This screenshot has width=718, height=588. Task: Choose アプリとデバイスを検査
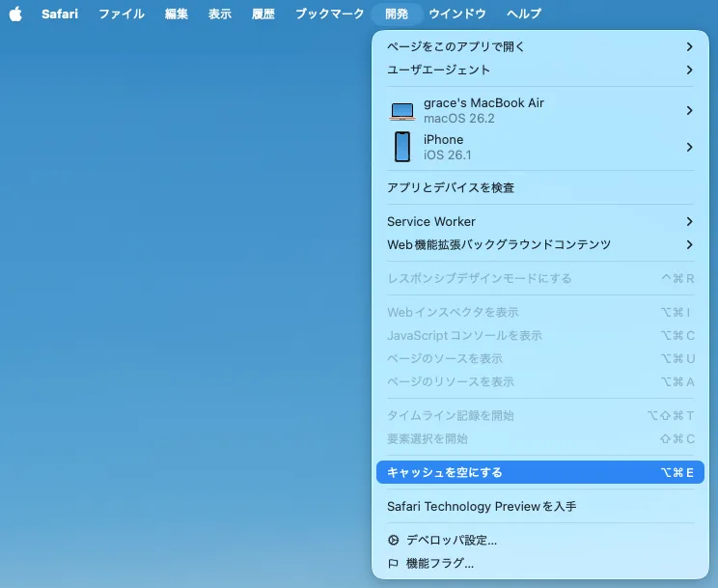(x=540, y=187)
